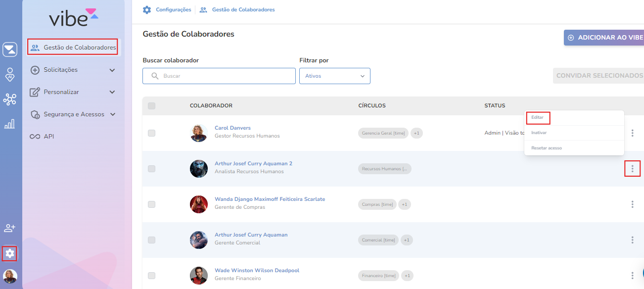Click the add person icon in the left rail
Image resolution: width=644 pixels, height=289 pixels.
(x=10, y=228)
